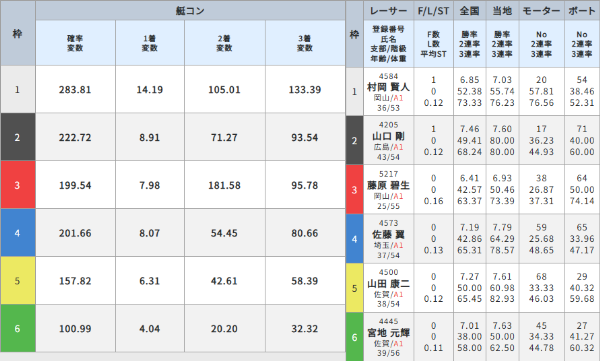Screen dimensions: 600x361
Task: Select 佐藤 翼 local win rate 7.79
Action: 502,227
